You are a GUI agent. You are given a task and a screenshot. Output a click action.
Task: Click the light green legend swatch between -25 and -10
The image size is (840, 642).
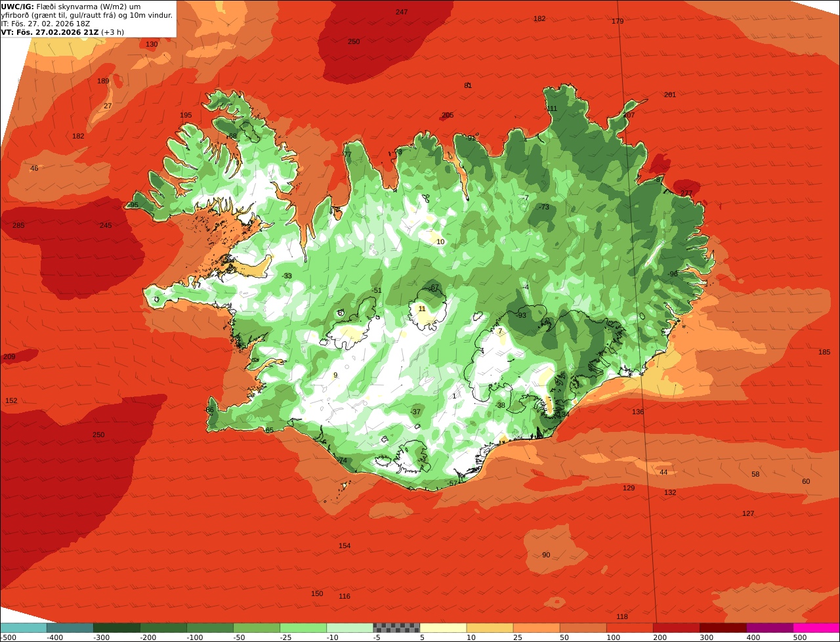coord(303,628)
